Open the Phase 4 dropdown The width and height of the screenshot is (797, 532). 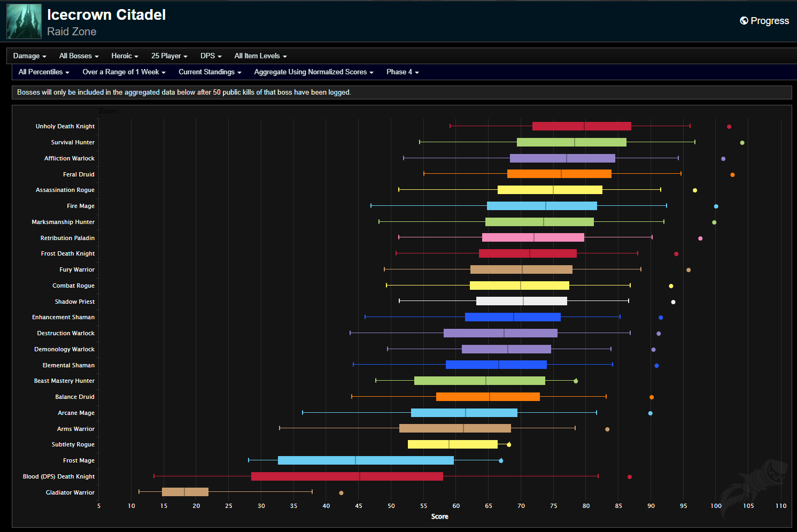403,72
